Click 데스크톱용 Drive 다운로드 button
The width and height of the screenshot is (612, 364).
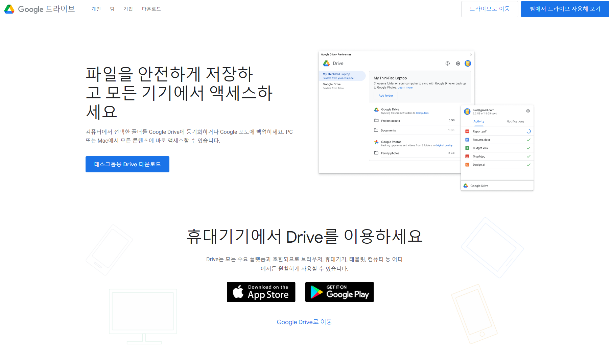(127, 164)
